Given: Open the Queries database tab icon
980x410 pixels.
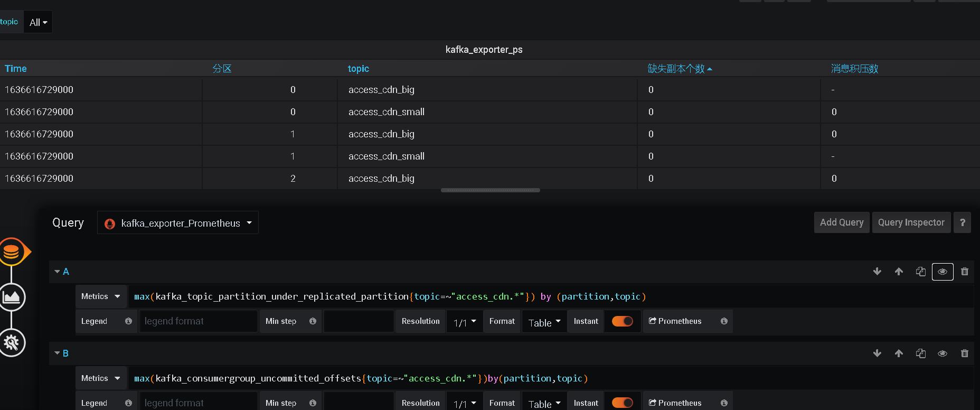Looking at the screenshot, I should pyautogui.click(x=12, y=252).
